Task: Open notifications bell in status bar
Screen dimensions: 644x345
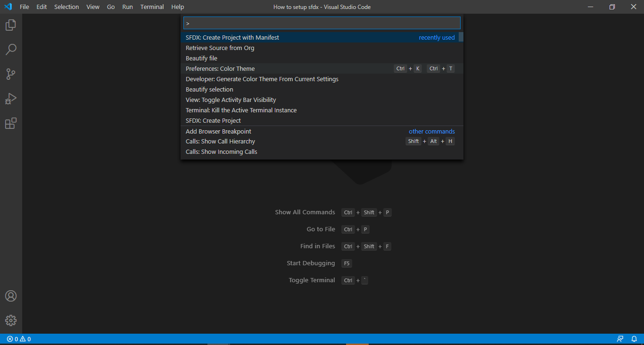Action: pyautogui.click(x=634, y=339)
